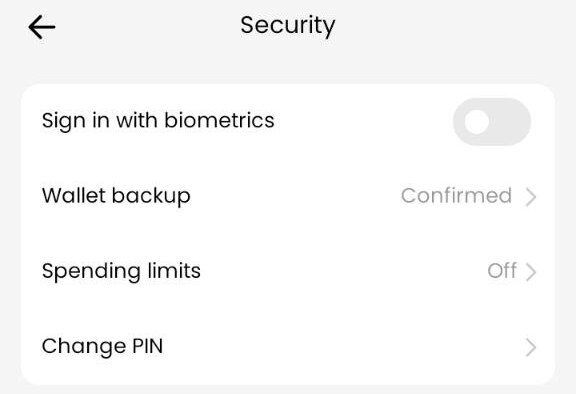The width and height of the screenshot is (576, 394).
Task: Open the Wallet backup chevron arrow
Action: (531, 197)
